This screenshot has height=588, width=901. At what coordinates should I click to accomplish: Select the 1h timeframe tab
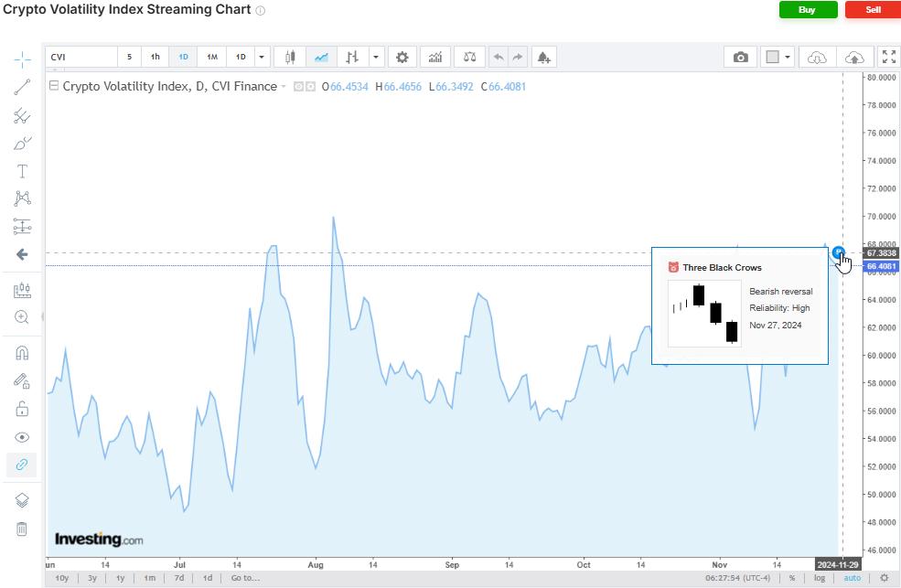[x=155, y=57]
